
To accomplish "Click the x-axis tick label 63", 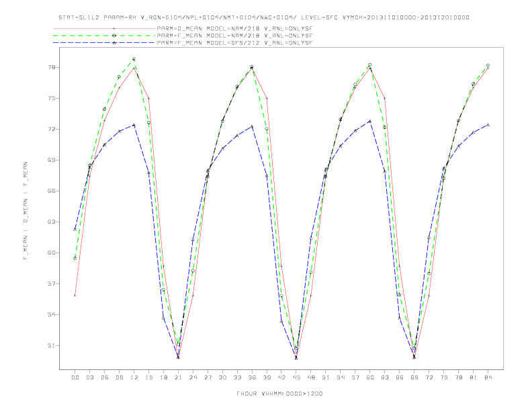I will tap(385, 377).
